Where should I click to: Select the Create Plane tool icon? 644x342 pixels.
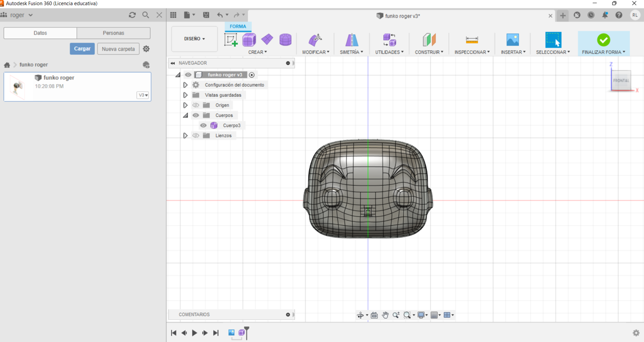[x=267, y=39]
